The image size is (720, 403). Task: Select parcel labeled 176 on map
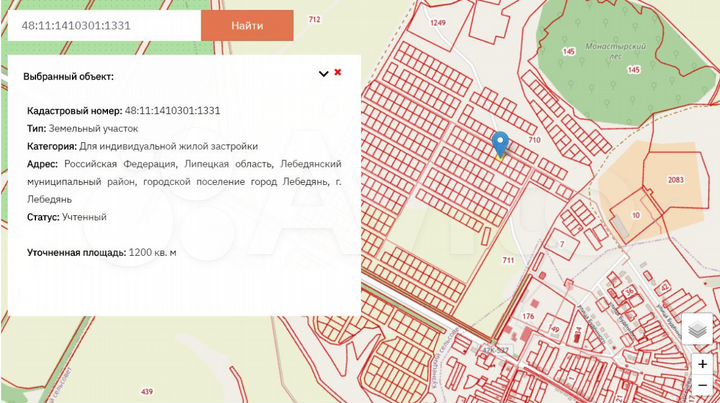click(527, 317)
